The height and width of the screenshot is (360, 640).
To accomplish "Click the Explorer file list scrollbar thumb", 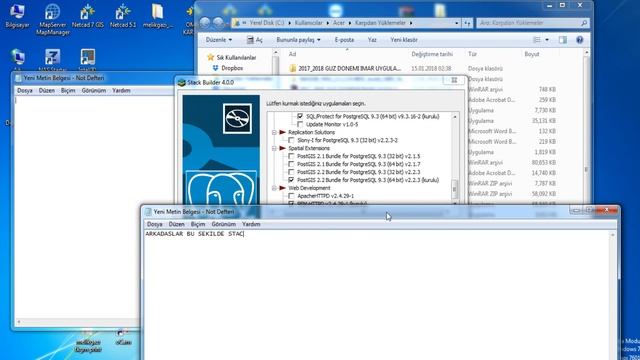I will [x=587, y=169].
